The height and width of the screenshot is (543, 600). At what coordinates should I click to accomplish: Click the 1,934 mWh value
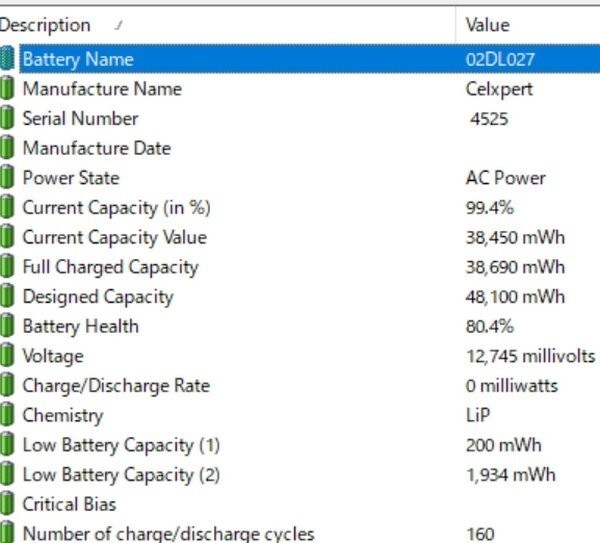(511, 475)
